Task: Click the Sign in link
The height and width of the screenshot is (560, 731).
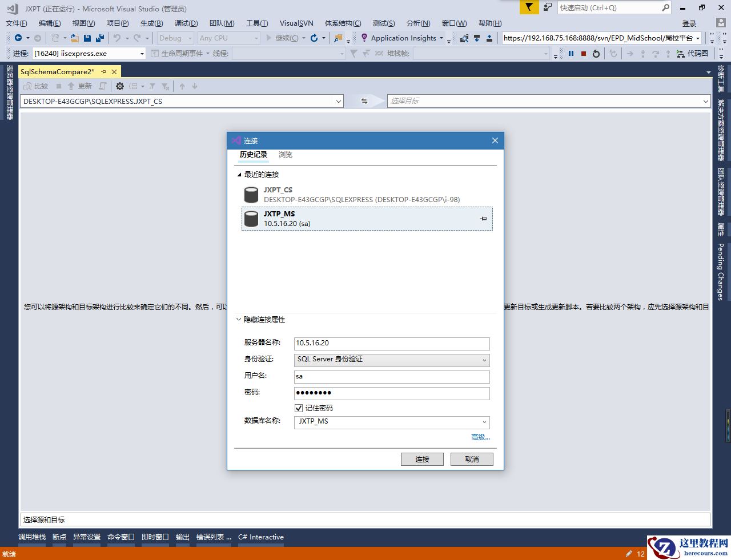Action: click(689, 23)
